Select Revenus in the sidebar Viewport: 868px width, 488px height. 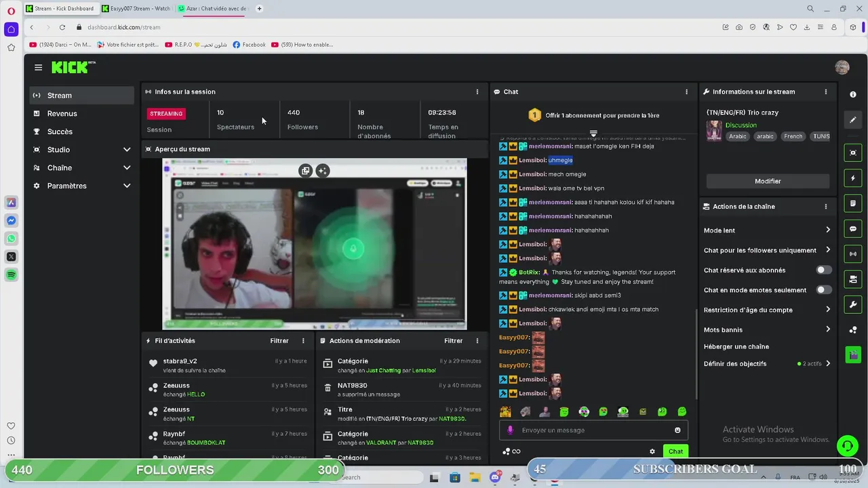coord(81,114)
